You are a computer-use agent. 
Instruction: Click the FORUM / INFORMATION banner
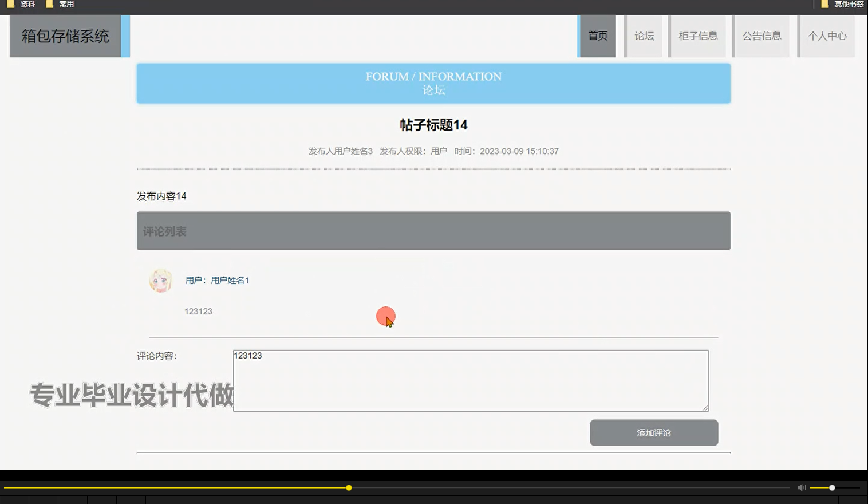[x=433, y=83]
